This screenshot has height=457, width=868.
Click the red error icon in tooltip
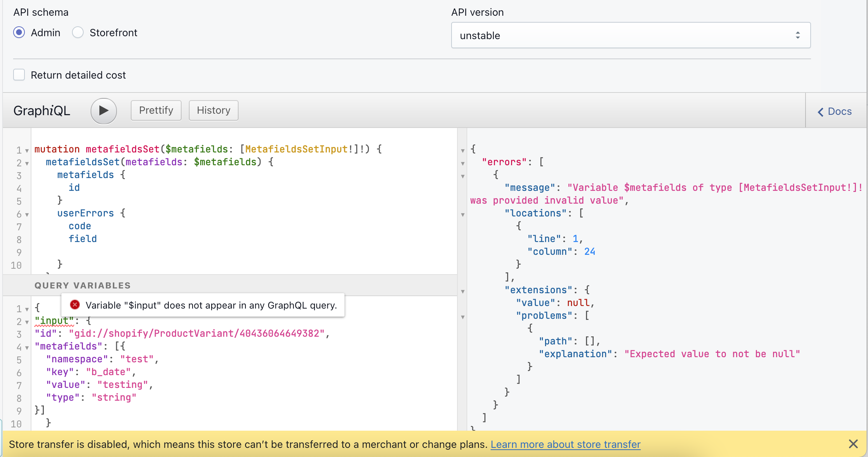coord(75,305)
